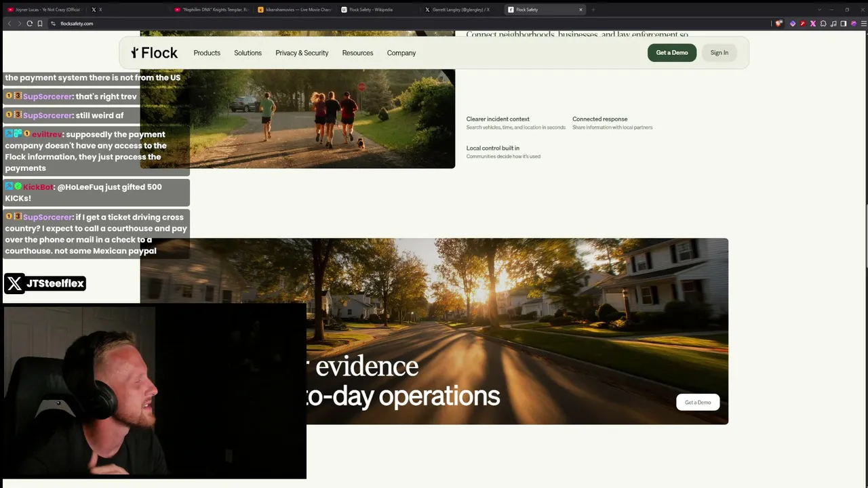Image resolution: width=868 pixels, height=488 pixels.
Task: Open the Privacy & Security menu
Action: pos(302,53)
